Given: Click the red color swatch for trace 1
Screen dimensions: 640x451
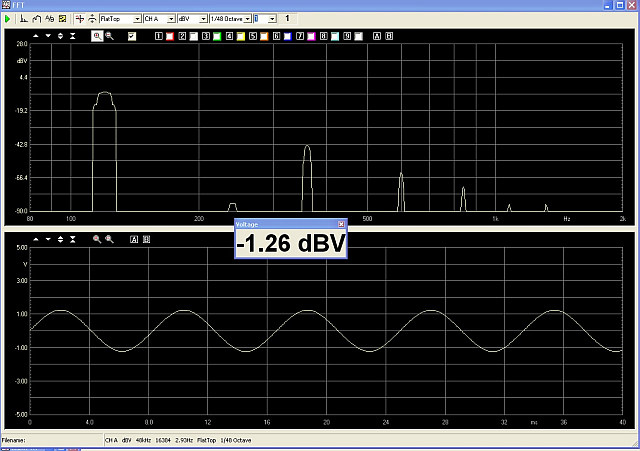Looking at the screenshot, I should 170,35.
